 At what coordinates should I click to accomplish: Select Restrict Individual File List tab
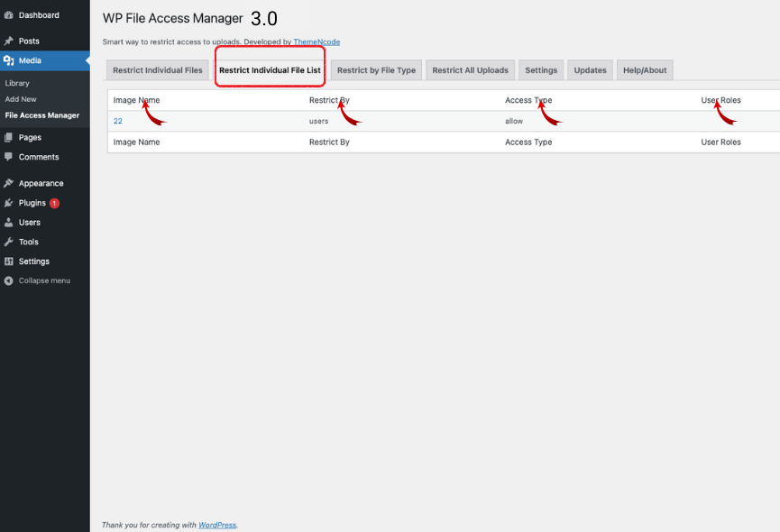271,70
